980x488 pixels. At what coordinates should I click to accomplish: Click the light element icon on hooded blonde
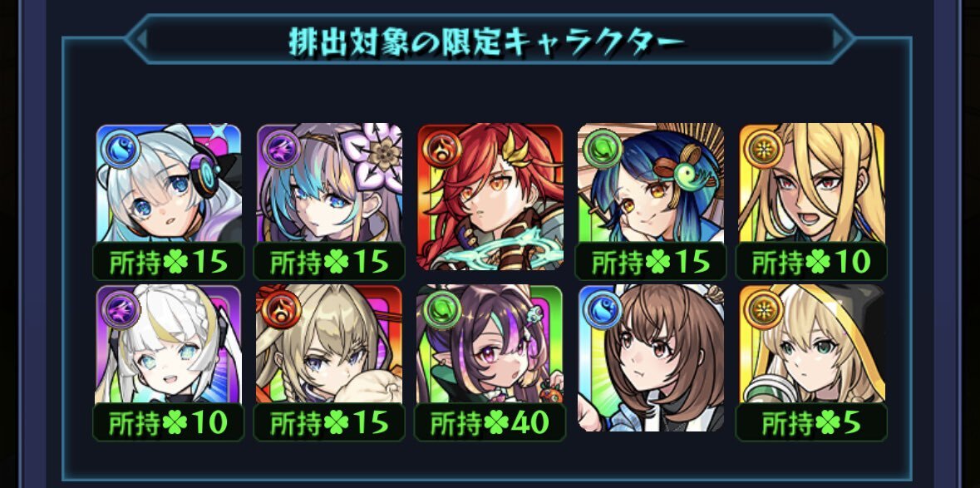coord(762,310)
